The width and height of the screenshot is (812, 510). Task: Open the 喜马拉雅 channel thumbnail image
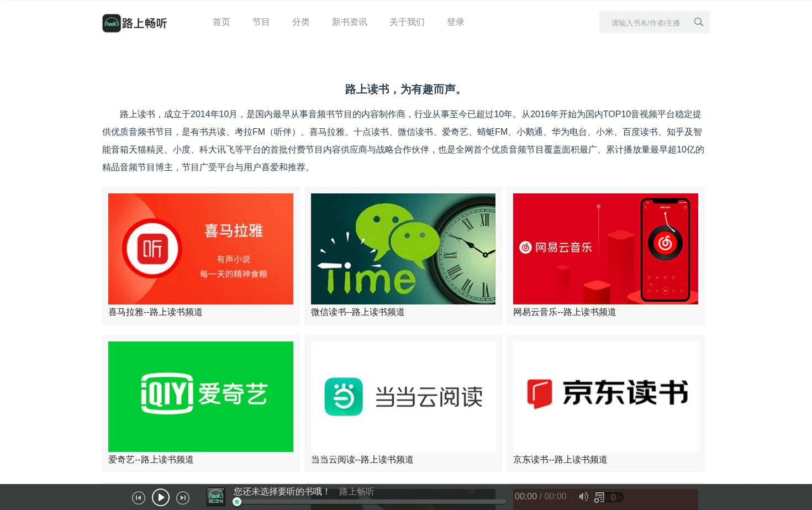(x=201, y=249)
